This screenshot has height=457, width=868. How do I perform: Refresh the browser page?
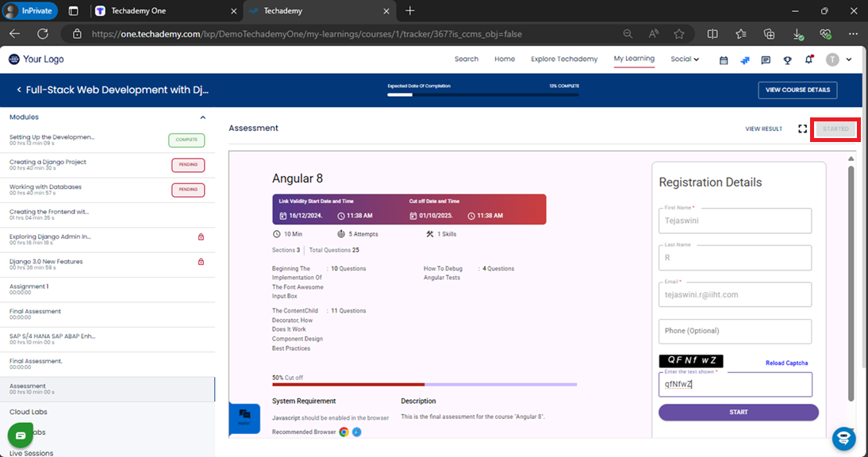[43, 34]
